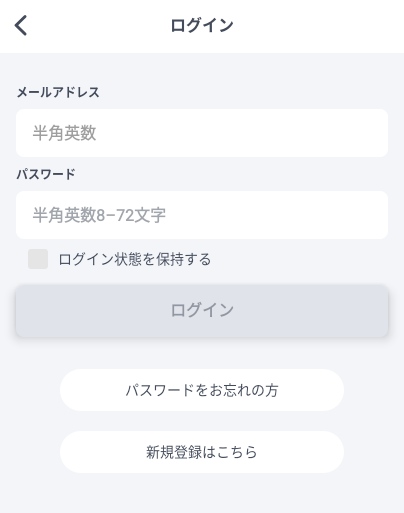Screen dimensions: 404x513
Task: Open the パスワードをお忘れの方 link
Action: (202, 390)
